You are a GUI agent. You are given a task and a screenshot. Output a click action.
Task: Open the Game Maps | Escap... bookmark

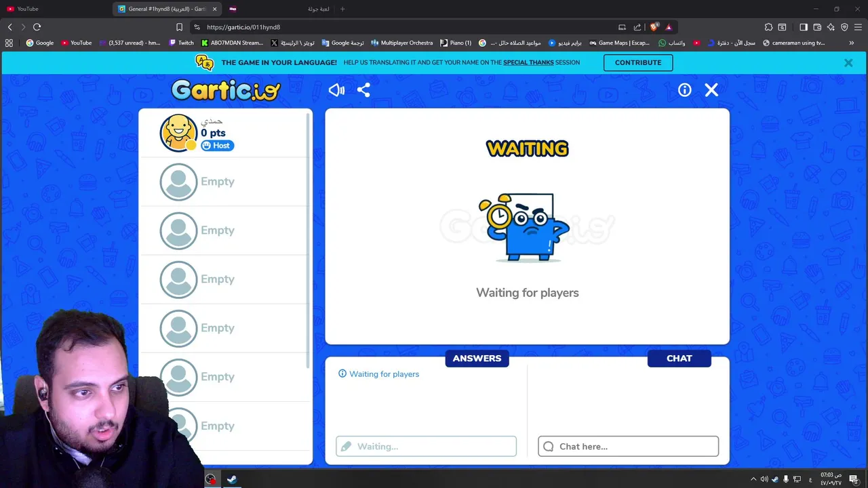(x=619, y=43)
